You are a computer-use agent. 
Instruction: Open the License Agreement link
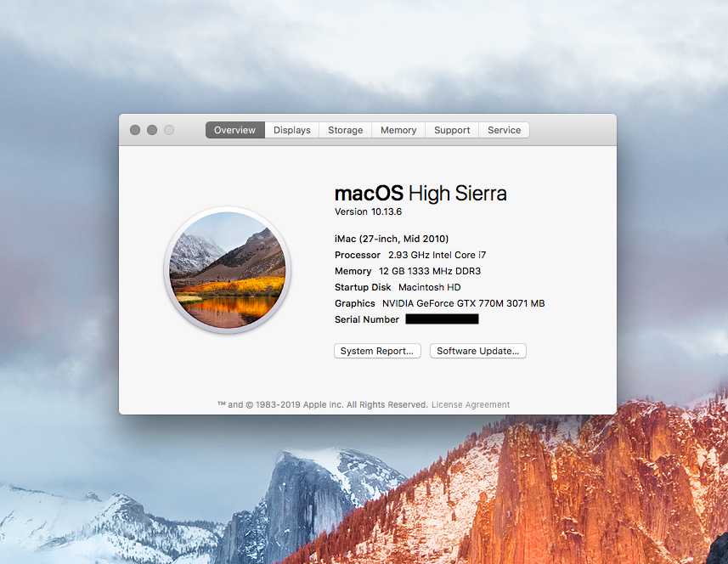[471, 405]
